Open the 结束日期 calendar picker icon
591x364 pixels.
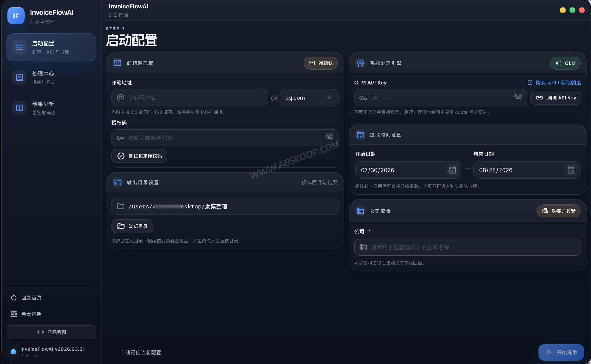coord(571,170)
